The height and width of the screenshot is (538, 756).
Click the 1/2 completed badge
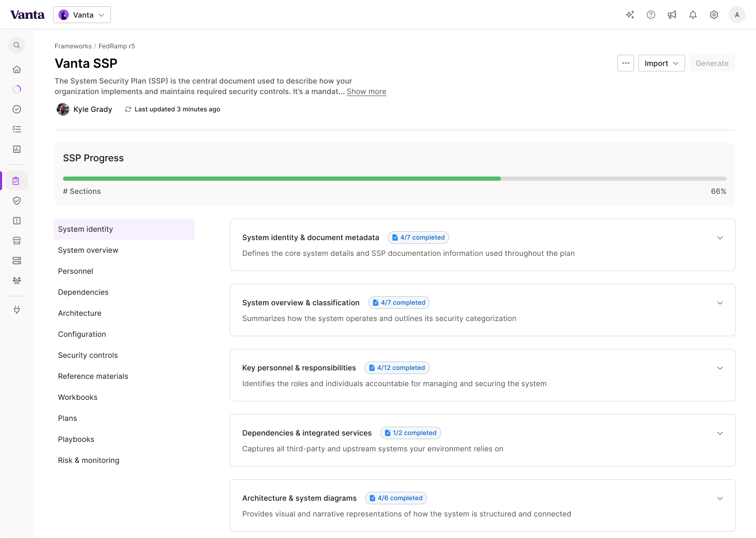(411, 433)
